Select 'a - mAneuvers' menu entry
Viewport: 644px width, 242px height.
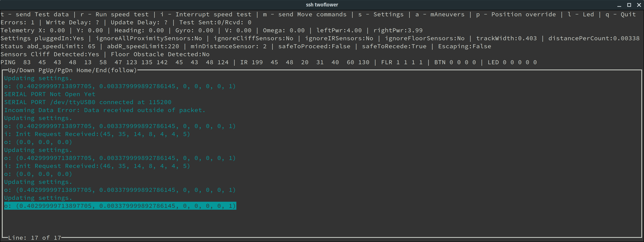tap(440, 14)
